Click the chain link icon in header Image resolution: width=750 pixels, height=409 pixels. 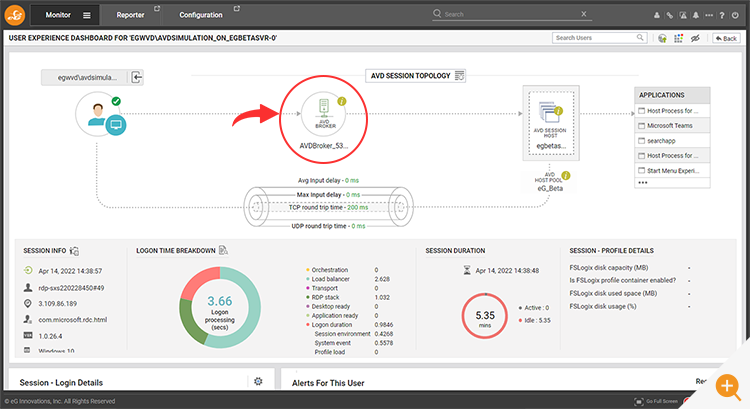click(670, 15)
